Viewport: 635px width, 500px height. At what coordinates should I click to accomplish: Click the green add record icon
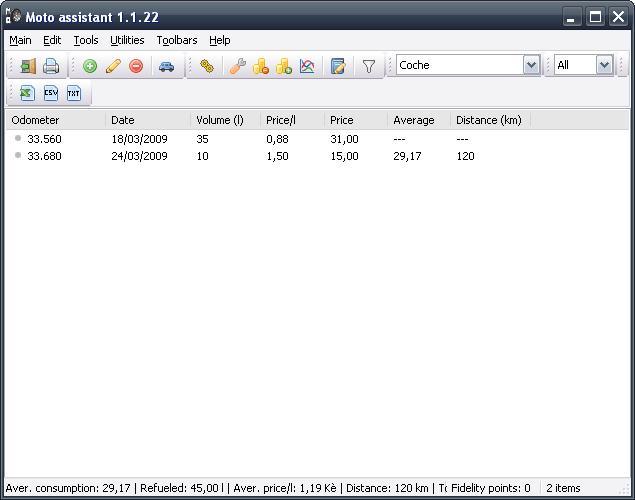point(90,66)
